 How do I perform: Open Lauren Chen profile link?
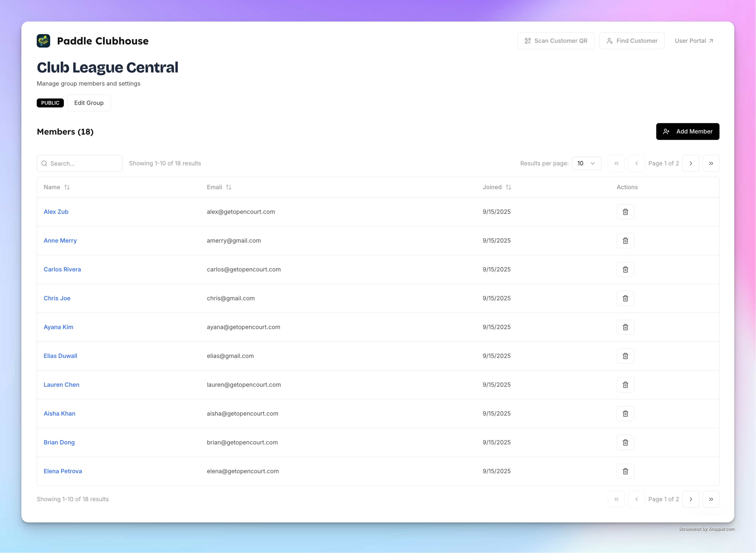[x=62, y=385]
